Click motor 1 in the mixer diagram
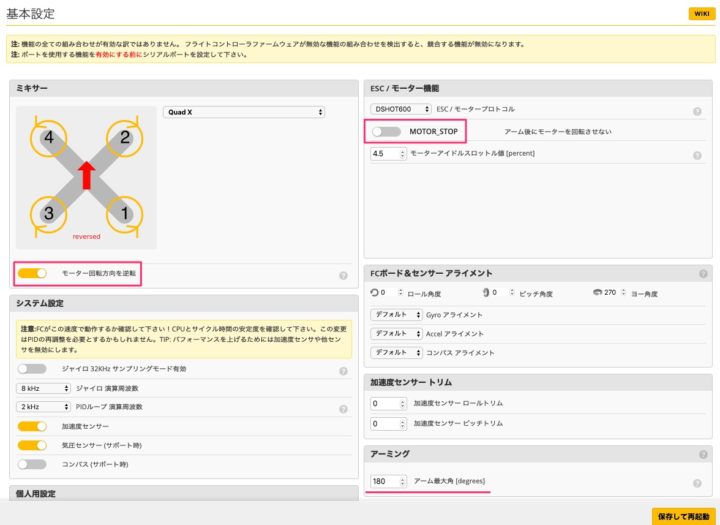The image size is (720, 525). pos(124,212)
